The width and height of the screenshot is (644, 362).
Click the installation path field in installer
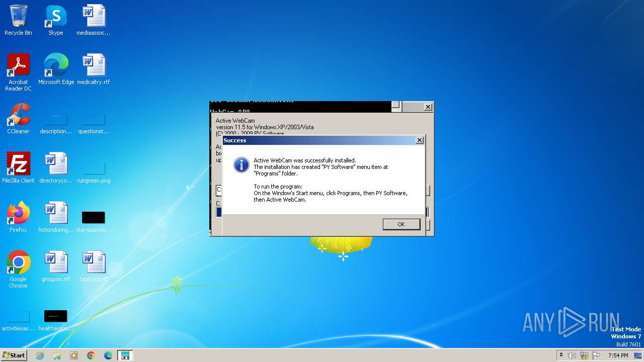[218, 190]
